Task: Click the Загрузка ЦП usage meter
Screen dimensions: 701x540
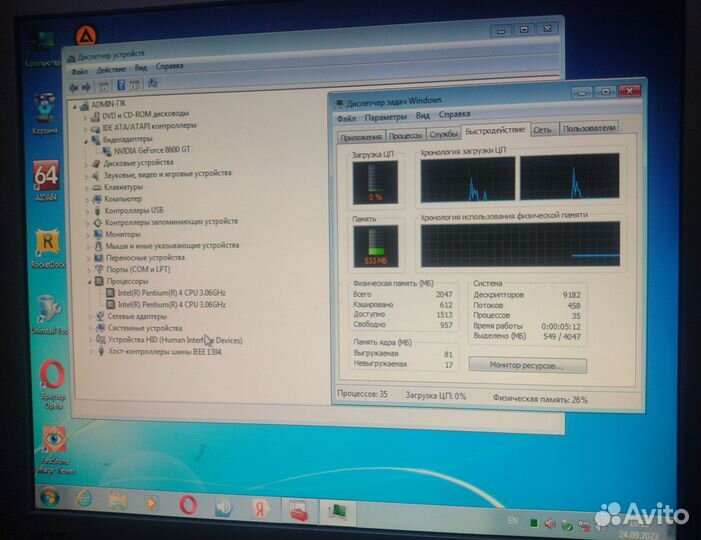Action: [375, 182]
